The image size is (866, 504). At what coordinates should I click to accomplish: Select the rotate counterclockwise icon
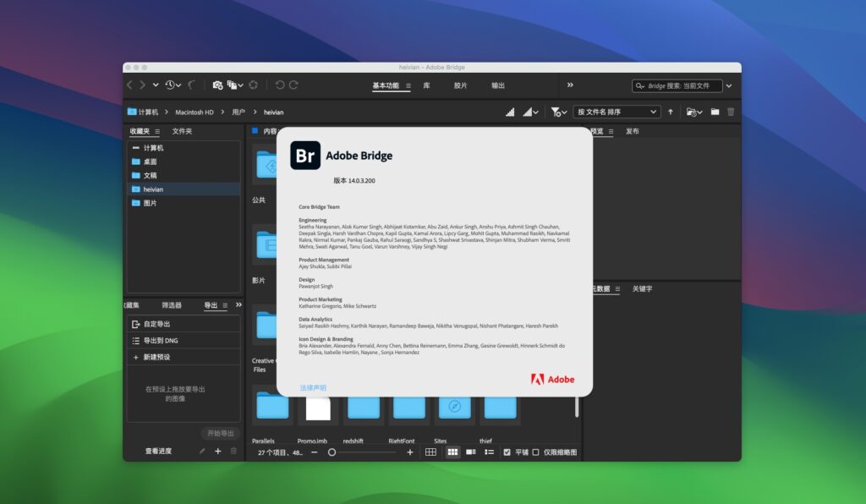(279, 85)
